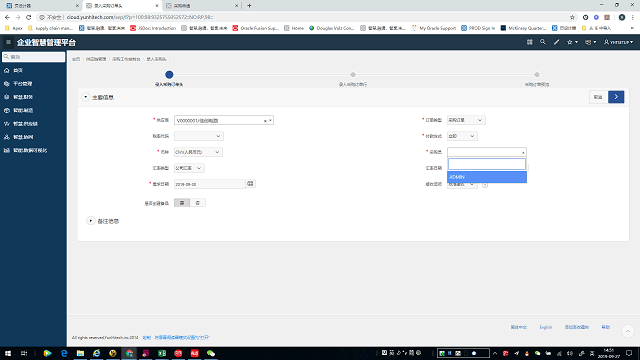
Task: Bookmark this page with the star icon
Action: (x=572, y=17)
